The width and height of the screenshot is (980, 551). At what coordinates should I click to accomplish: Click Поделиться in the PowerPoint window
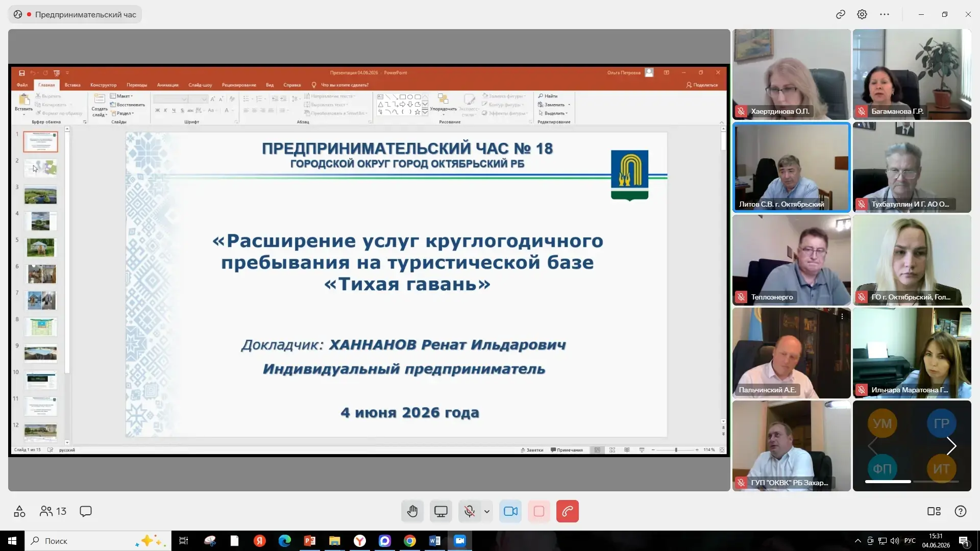tap(702, 85)
